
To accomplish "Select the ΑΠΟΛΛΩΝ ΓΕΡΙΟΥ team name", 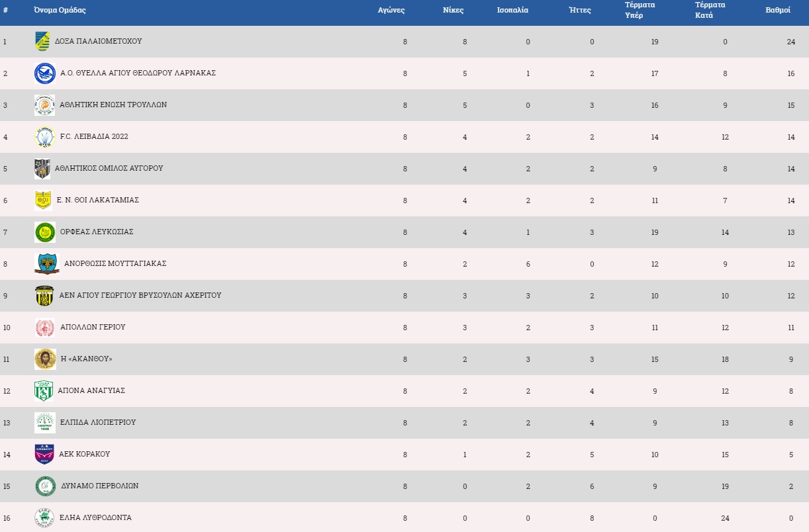I will [x=93, y=327].
